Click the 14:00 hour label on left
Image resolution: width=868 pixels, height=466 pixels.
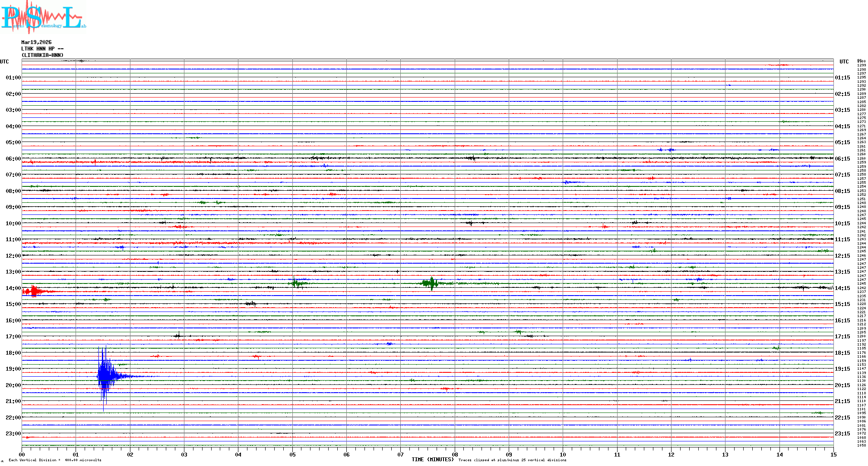13,288
